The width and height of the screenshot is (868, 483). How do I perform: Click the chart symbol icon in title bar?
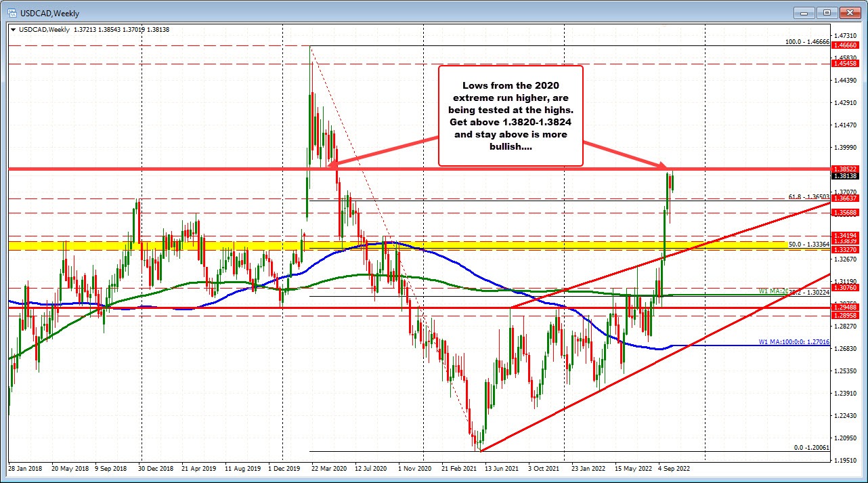point(14,13)
